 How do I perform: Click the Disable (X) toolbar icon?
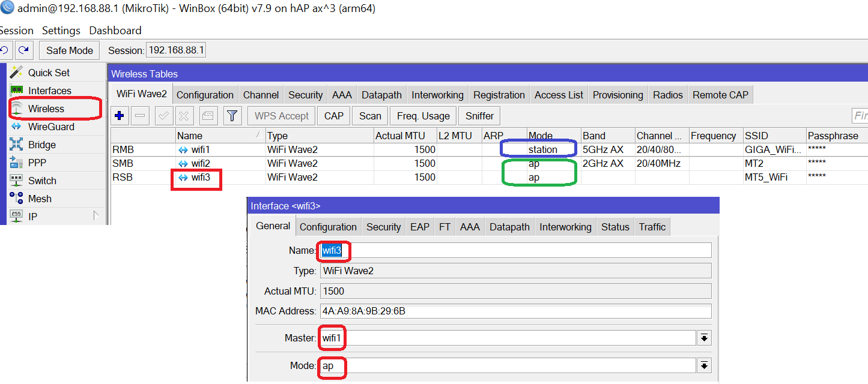click(x=184, y=116)
